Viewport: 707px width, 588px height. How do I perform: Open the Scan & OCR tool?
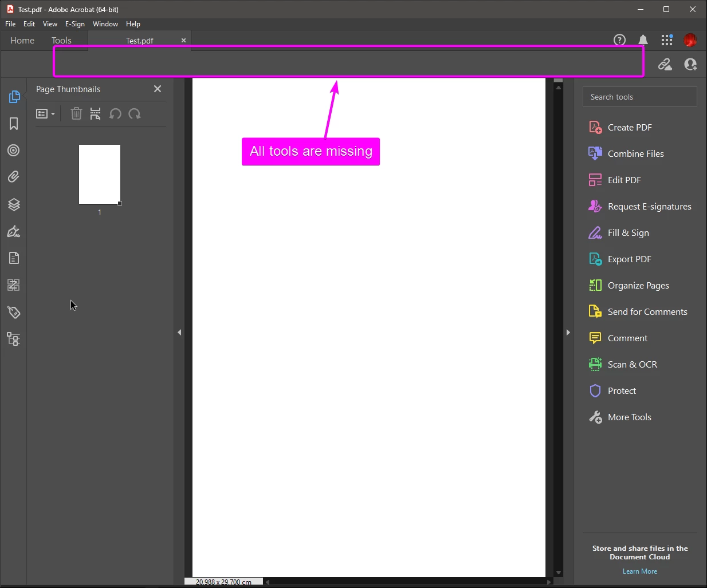pos(623,364)
